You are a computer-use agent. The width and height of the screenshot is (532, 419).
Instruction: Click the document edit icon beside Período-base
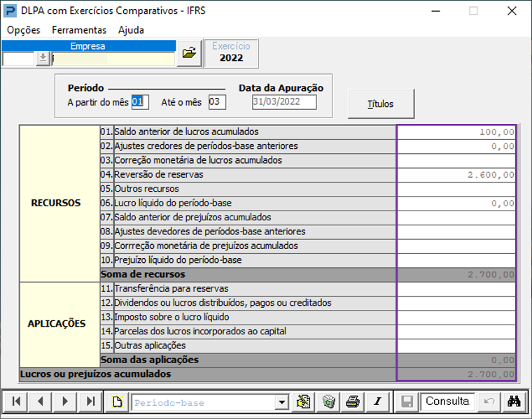pos(303,402)
